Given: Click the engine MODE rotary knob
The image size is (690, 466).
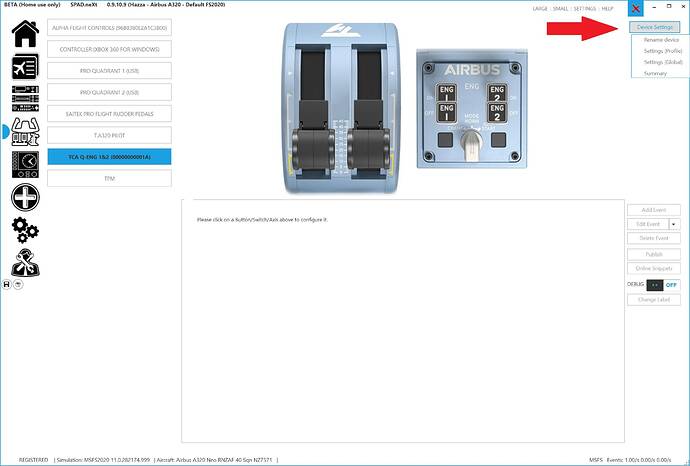Looking at the screenshot, I should [x=471, y=144].
